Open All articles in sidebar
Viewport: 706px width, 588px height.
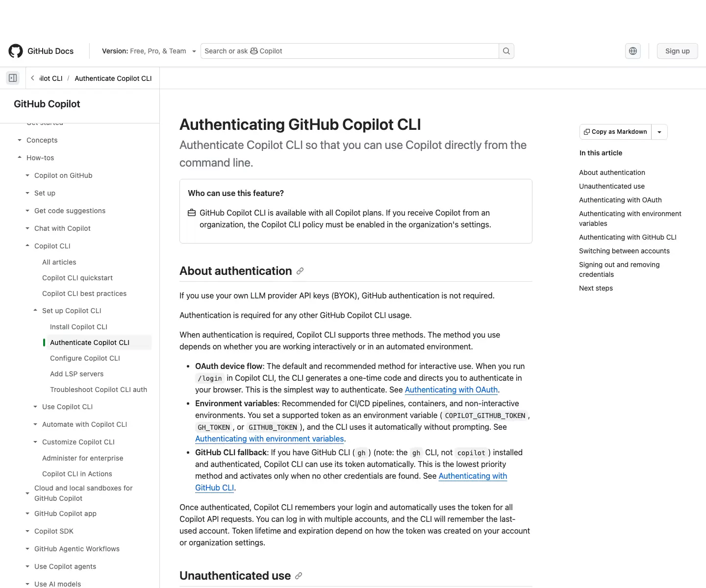[x=59, y=262]
